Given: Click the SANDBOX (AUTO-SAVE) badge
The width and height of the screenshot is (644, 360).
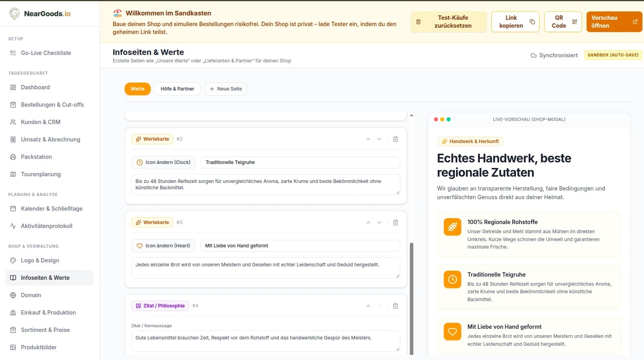Looking at the screenshot, I should [613, 55].
